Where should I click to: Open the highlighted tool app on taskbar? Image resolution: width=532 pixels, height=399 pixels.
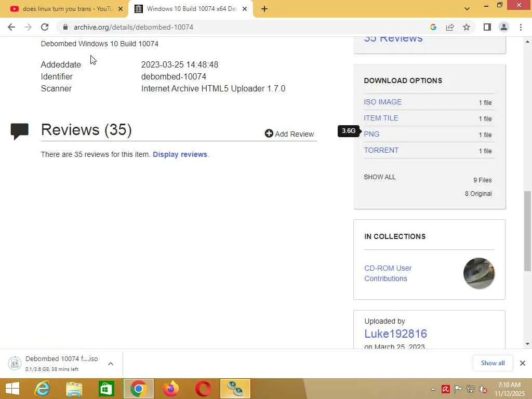coord(235,389)
